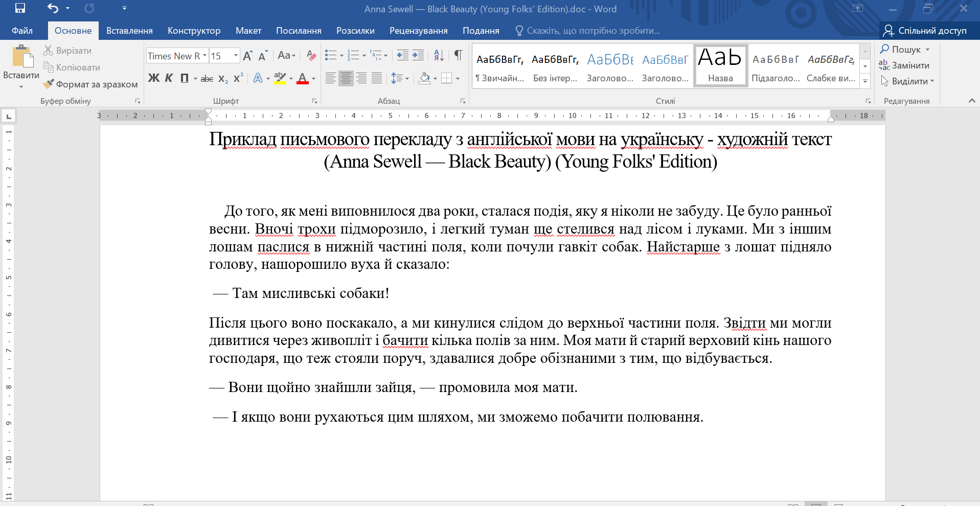980x506 pixels.
Task: Apply yellow text highlight color
Action: 280,78
